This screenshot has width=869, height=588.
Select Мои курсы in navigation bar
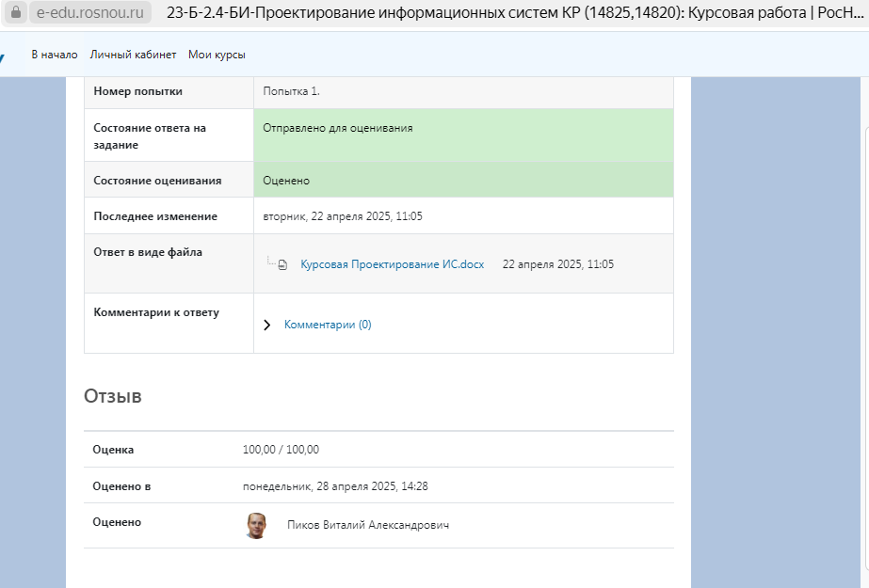click(x=217, y=55)
